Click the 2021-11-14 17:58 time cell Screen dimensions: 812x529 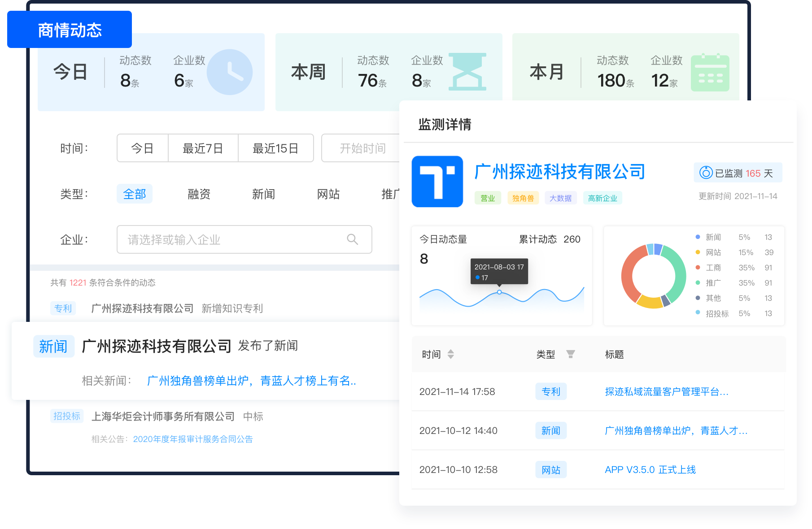coord(457,391)
